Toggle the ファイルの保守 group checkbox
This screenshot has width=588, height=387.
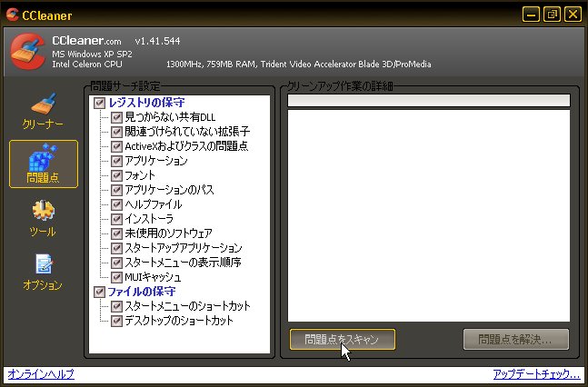tap(99, 292)
